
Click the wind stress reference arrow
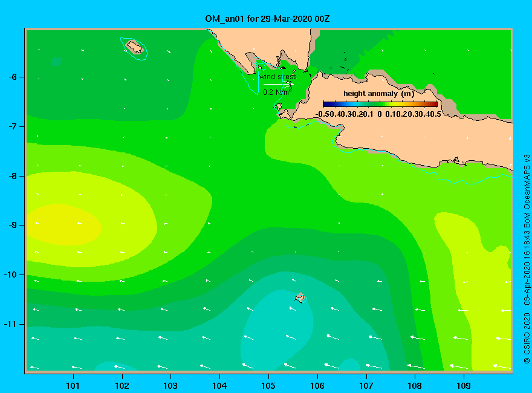(278, 84)
